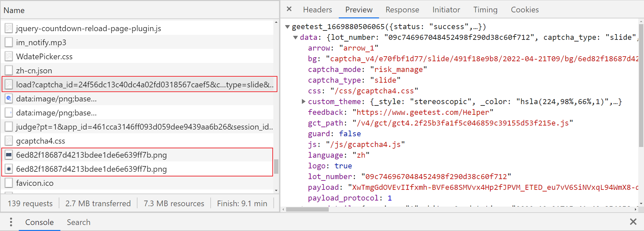
Task: Open the Search drawer tab
Action: pos(78,222)
